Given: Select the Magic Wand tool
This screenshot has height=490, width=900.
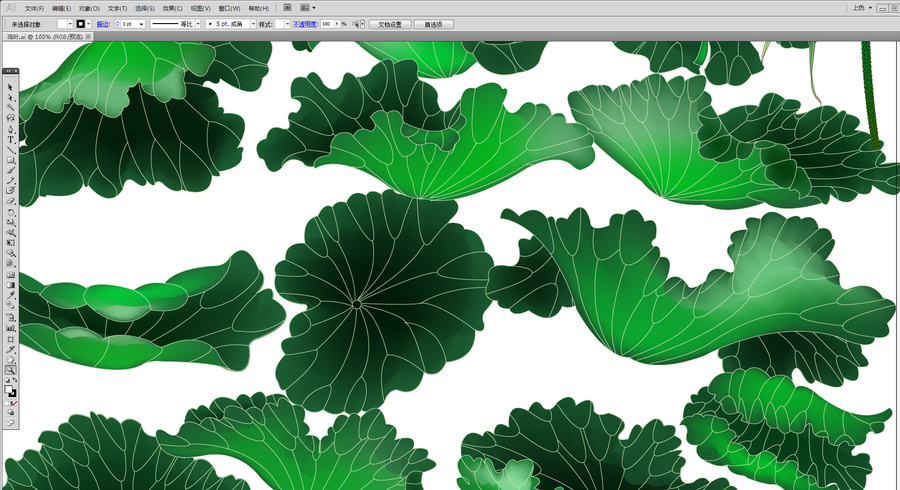Looking at the screenshot, I should pos(10,107).
